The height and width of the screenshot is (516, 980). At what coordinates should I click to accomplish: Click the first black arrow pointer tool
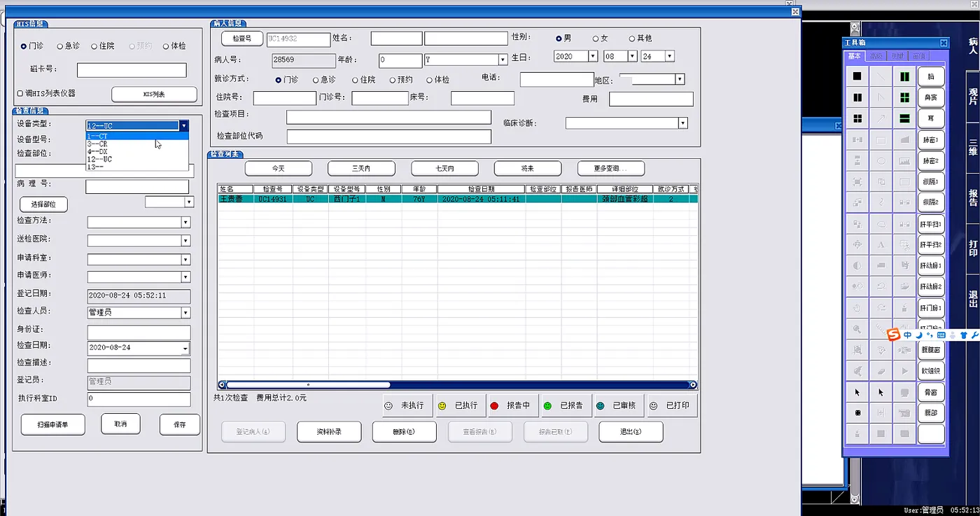[x=857, y=392]
